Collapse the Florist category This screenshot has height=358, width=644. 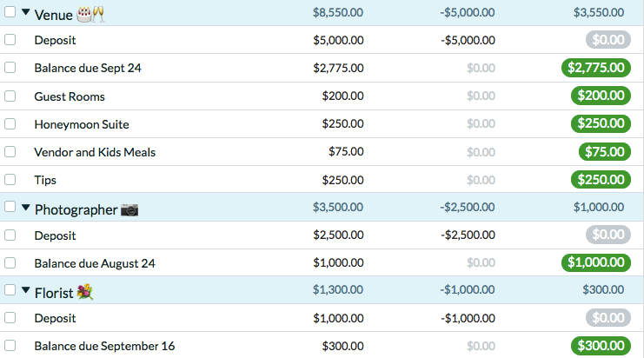tap(25, 291)
